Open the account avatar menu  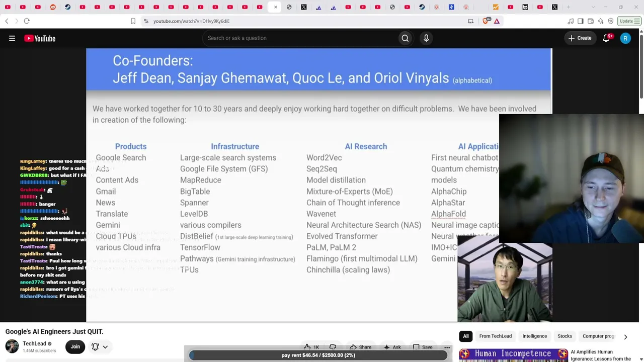pyautogui.click(x=625, y=38)
